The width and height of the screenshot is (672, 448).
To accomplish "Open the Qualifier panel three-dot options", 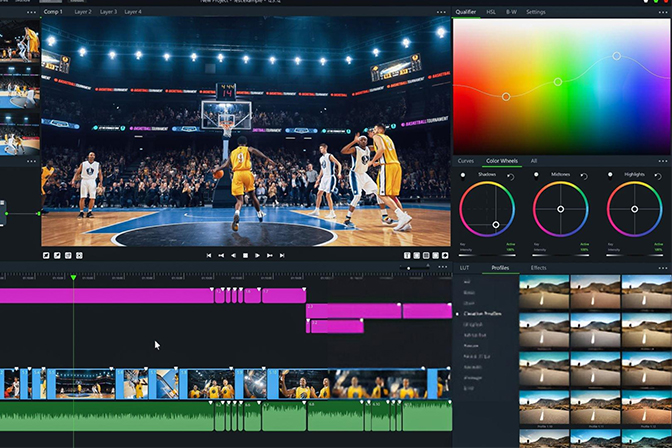I will 663,12.
